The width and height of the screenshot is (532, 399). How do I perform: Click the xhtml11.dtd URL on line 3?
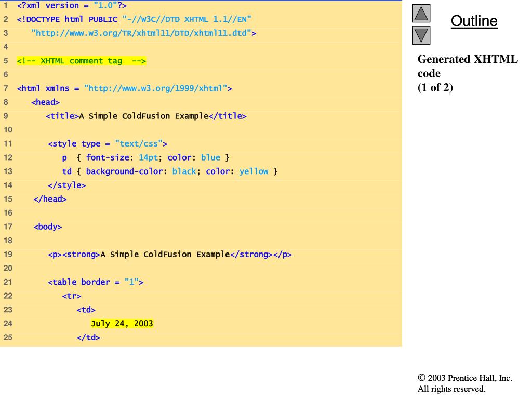pos(144,33)
